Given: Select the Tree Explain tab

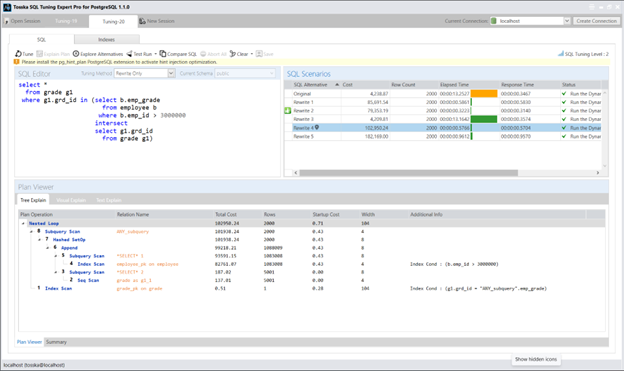Looking at the screenshot, I should (33, 200).
